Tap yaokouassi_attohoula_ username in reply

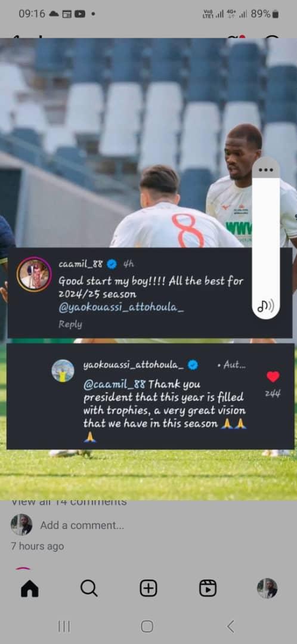pos(134,365)
